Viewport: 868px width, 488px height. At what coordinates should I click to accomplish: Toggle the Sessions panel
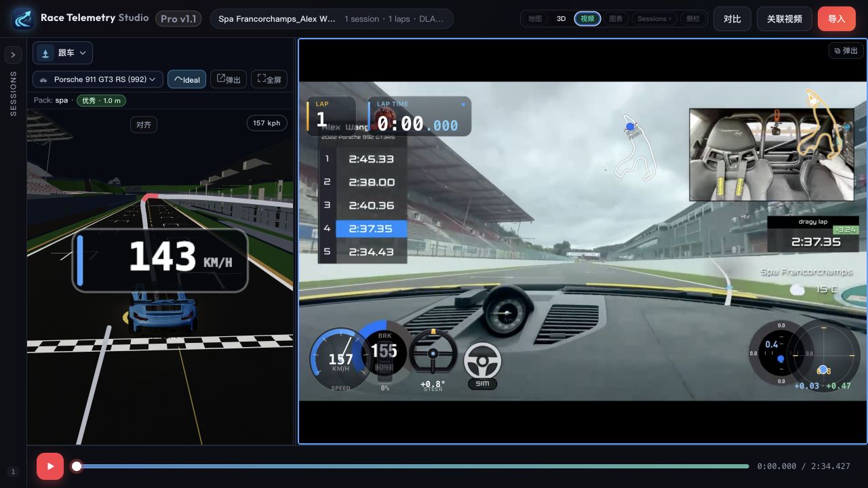point(655,19)
